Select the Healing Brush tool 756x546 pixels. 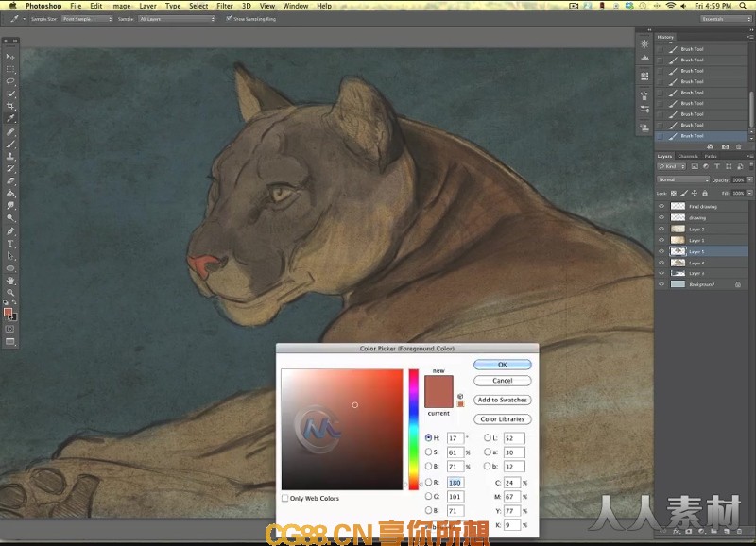click(x=10, y=131)
